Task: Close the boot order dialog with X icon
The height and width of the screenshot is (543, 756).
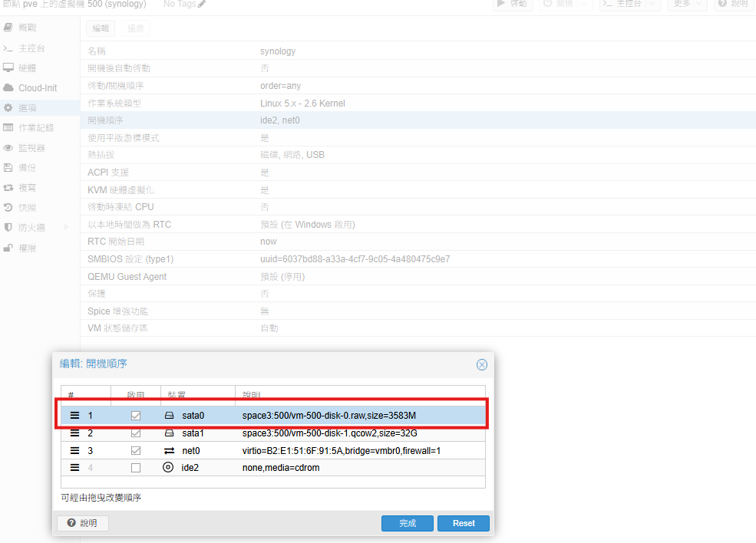Action: tap(481, 364)
